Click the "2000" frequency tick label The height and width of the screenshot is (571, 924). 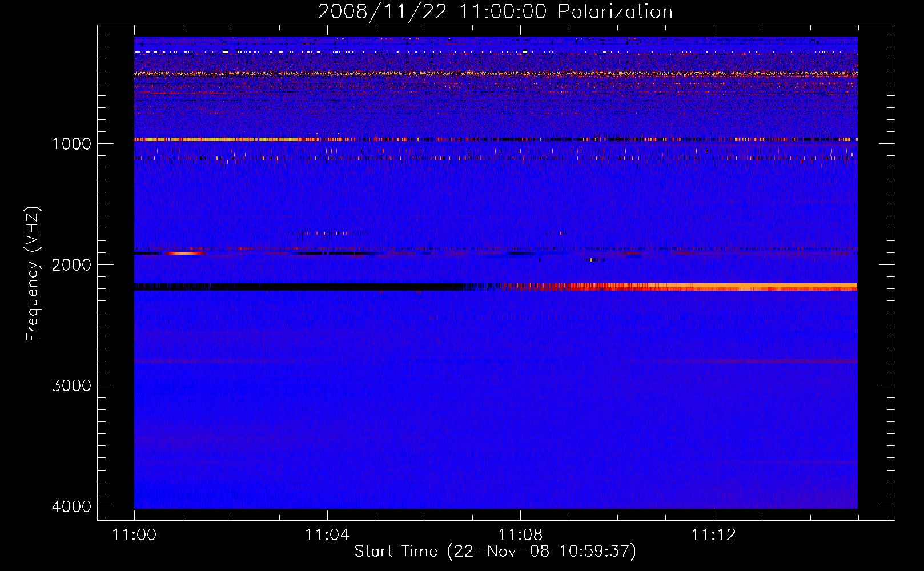click(71, 265)
